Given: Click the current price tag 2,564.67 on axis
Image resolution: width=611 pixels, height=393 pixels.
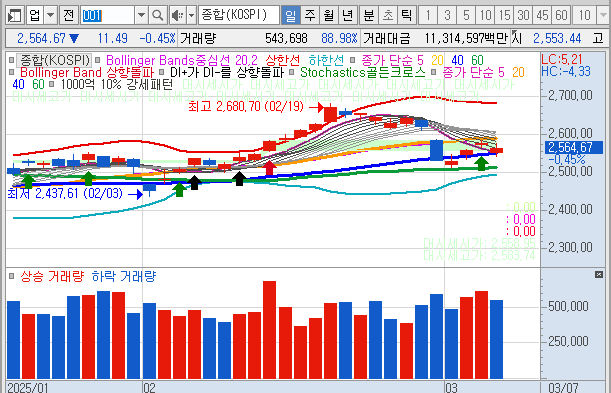Looking at the screenshot, I should [x=574, y=147].
